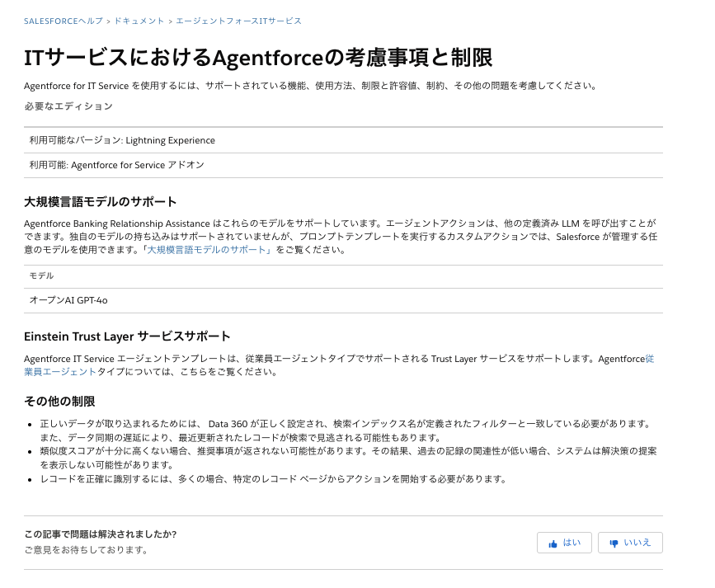Image resolution: width=715 pixels, height=588 pixels.
Task: Click the bullet item beginning 正しいデータが取り込まれるためには
Action: click(346, 430)
